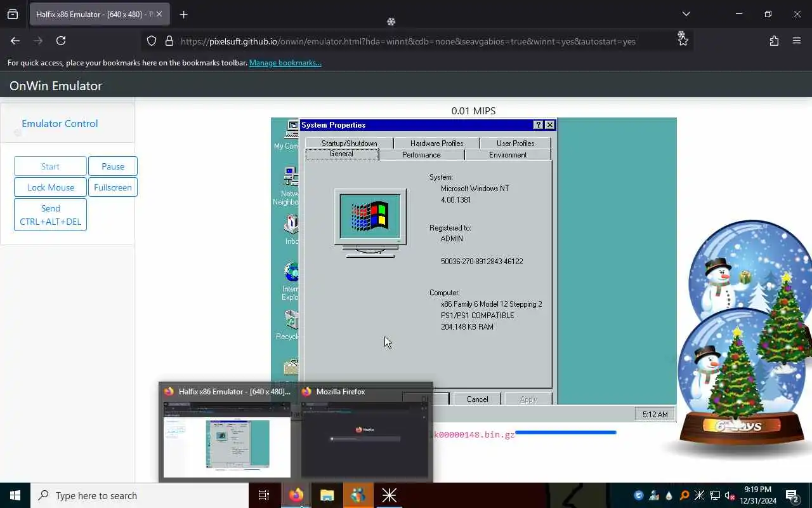The image size is (812, 508).
Task: Click the System Properties help question-mark button
Action: coord(539,125)
